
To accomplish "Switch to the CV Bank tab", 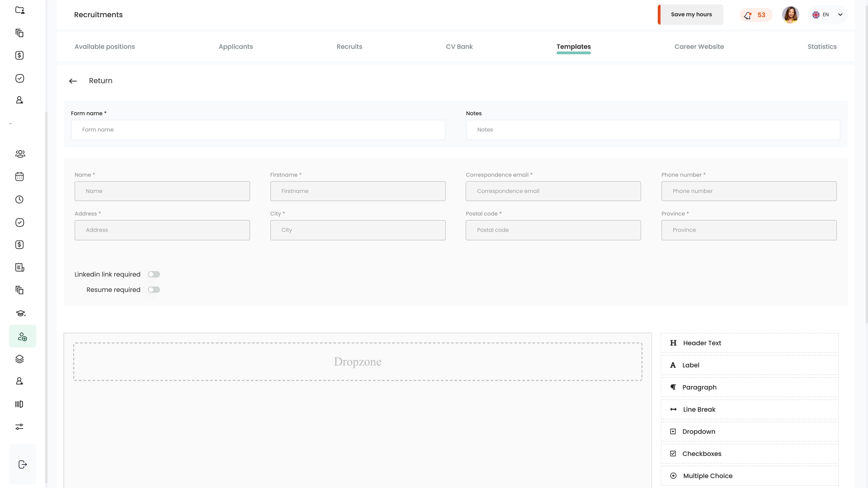I will [x=459, y=46].
